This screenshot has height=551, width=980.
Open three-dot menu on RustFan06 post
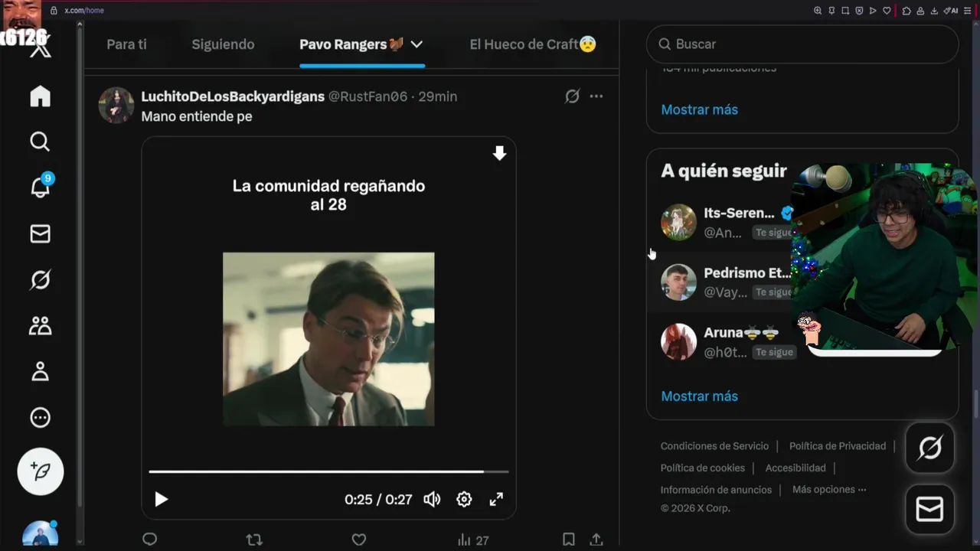pyautogui.click(x=596, y=96)
